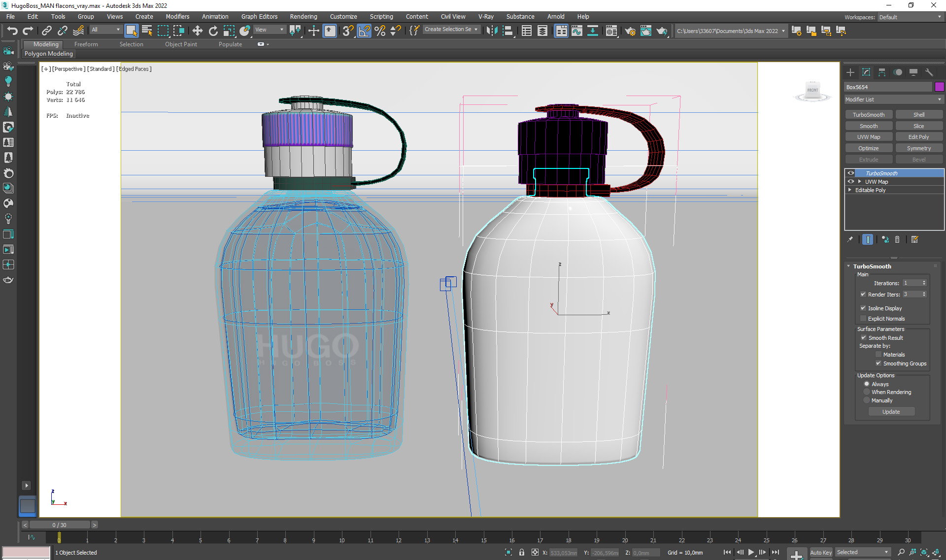Click the Edit Poly modifier button
The image size is (946, 560).
tap(919, 137)
